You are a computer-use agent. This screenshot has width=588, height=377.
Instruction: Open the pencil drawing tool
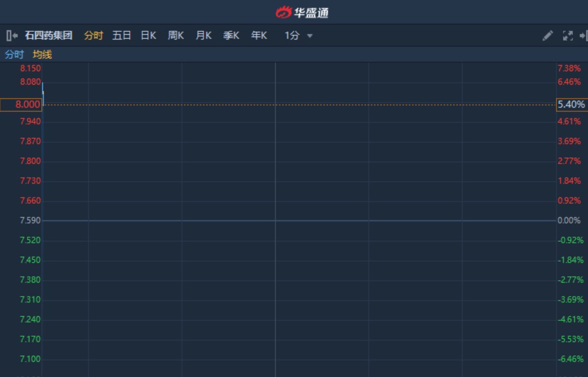[x=547, y=35]
